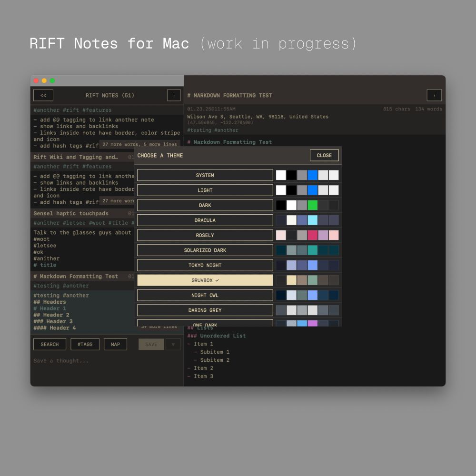Select the SOLARIZED DARK theme

[x=205, y=250]
